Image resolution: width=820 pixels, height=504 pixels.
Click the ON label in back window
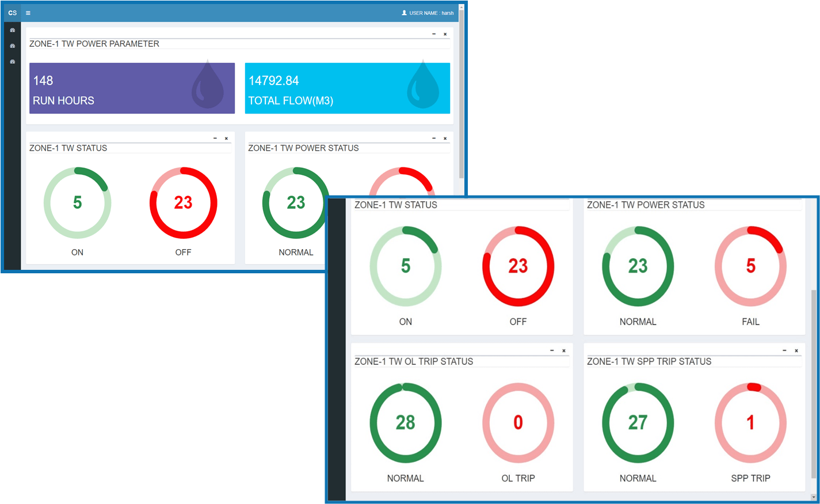(x=77, y=252)
